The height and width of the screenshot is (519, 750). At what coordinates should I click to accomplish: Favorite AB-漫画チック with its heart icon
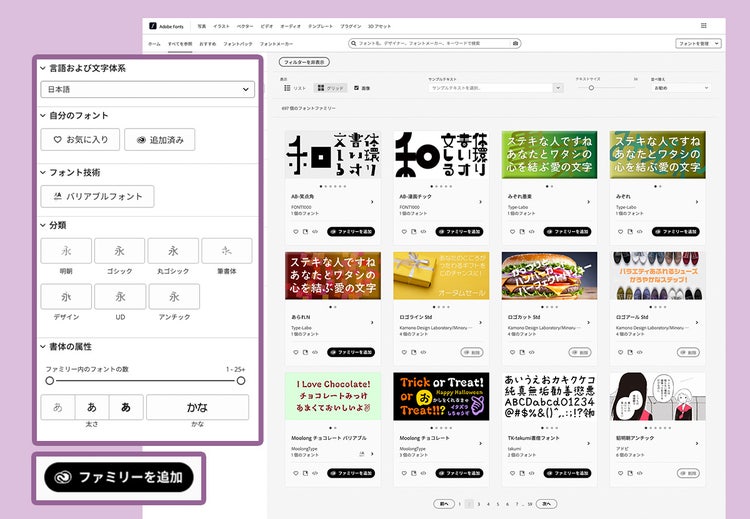(x=404, y=232)
